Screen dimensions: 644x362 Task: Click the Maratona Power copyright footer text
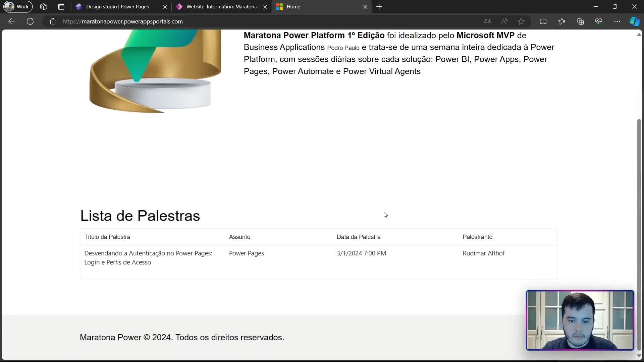182,338
